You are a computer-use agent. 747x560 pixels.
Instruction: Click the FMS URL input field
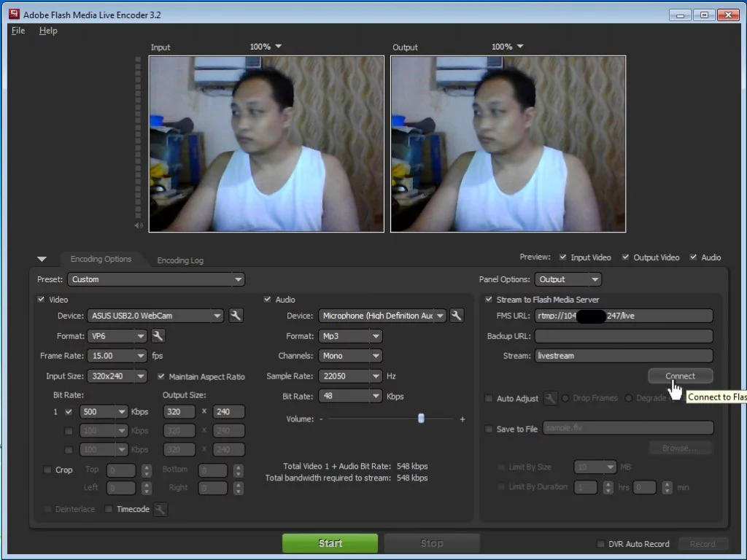tap(624, 316)
